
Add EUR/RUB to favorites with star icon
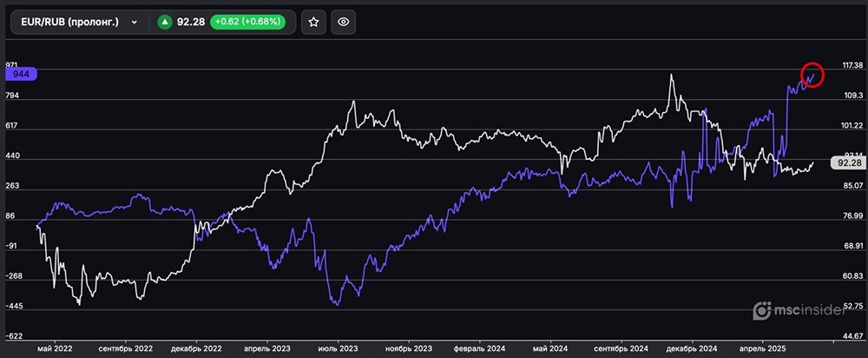(x=313, y=23)
